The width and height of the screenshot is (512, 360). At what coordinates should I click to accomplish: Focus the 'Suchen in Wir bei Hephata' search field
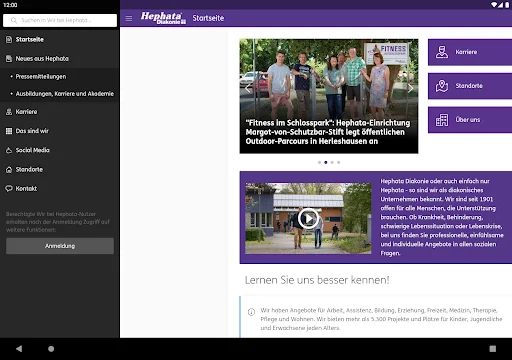coord(60,20)
